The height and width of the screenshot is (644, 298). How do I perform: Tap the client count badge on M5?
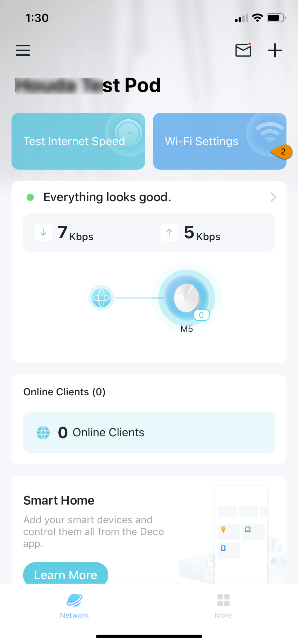click(x=202, y=315)
